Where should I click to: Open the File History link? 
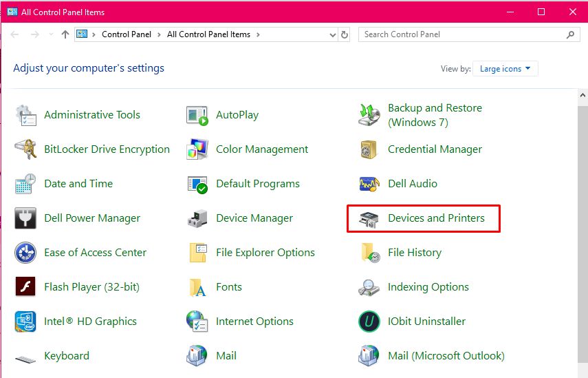pos(415,253)
